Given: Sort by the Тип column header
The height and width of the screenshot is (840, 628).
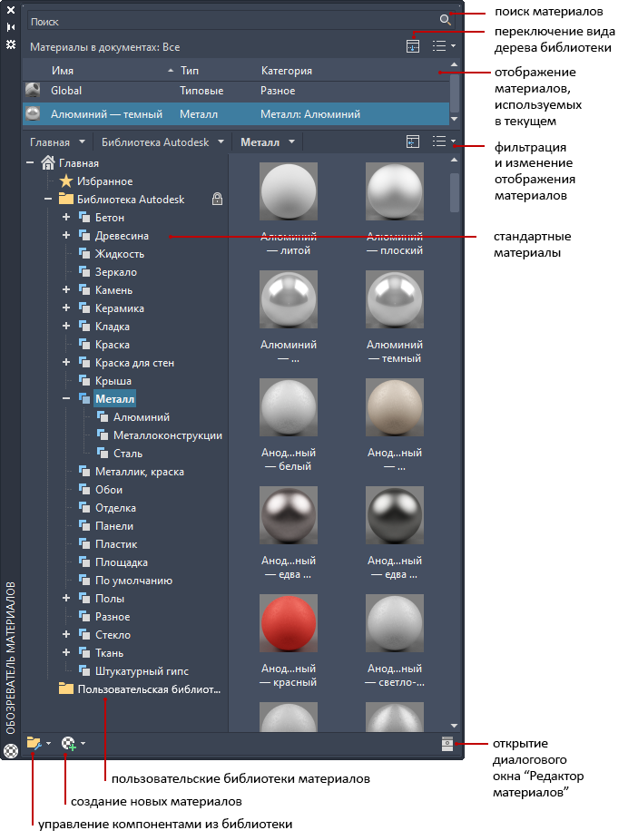Looking at the screenshot, I should [190, 70].
